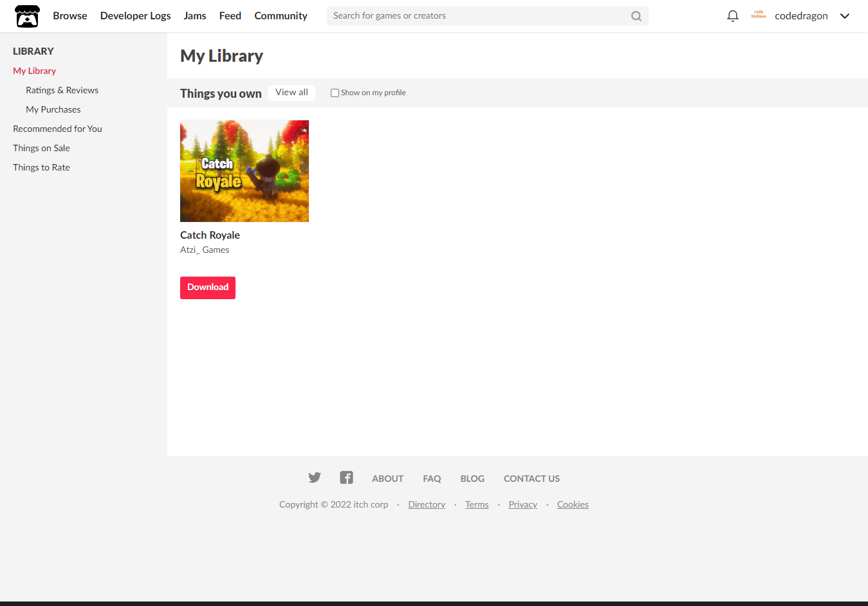Focus the games or creators search field
Screen dimensions: 868x606
tap(487, 16)
